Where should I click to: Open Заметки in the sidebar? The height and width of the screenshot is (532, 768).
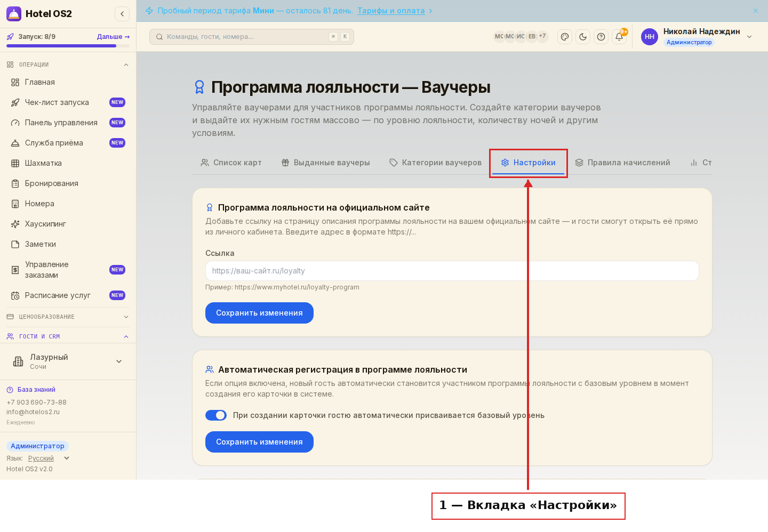pos(68,244)
